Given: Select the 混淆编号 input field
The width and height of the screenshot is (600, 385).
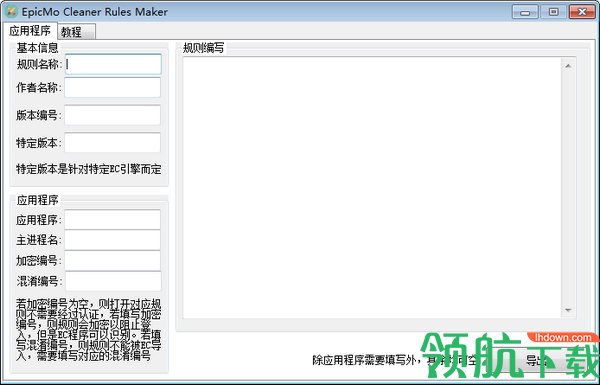Looking at the screenshot, I should pyautogui.click(x=113, y=281).
